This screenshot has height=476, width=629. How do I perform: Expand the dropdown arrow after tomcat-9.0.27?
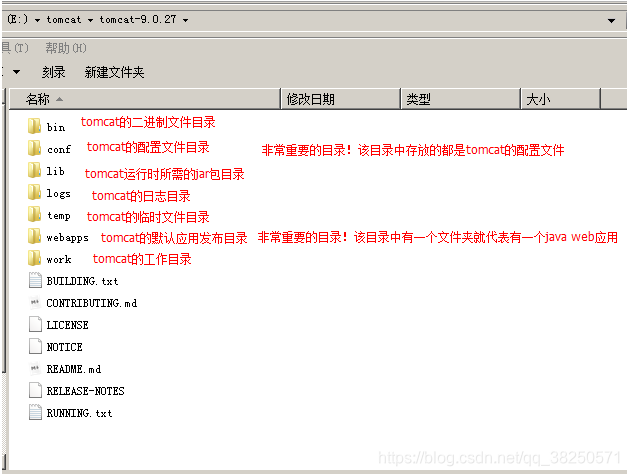click(185, 20)
